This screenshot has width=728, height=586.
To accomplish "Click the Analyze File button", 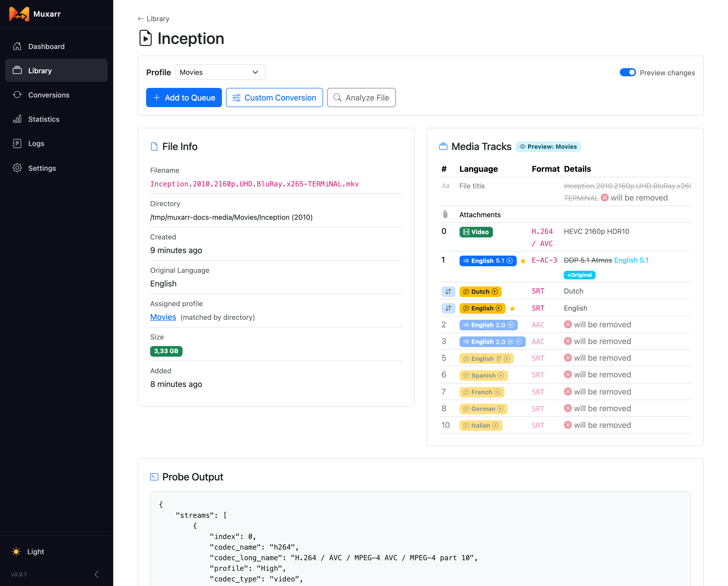I will click(361, 97).
